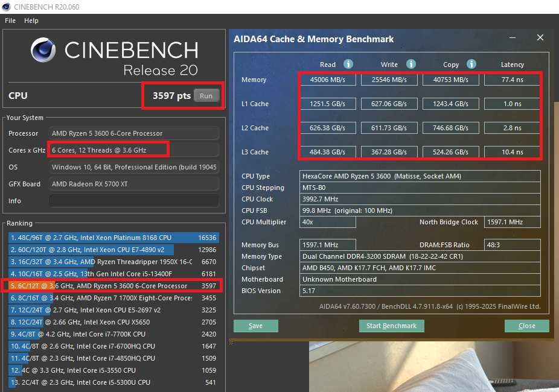Click CPU Type field HexaCore AMD Ryzen 5 3600

tap(420, 176)
